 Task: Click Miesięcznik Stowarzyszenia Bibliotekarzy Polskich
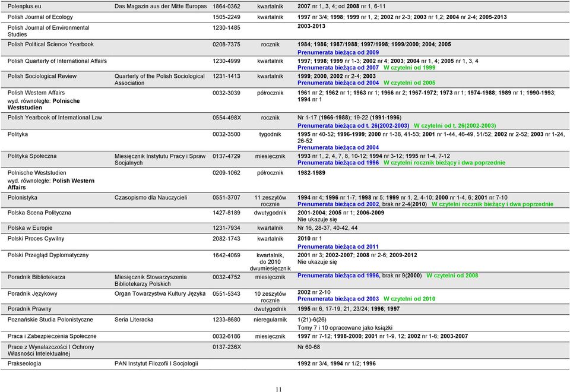(150, 281)
